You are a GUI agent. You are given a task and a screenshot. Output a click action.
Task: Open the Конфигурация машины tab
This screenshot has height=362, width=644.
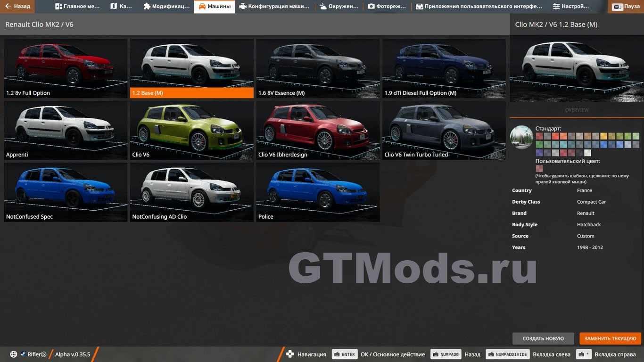point(274,7)
